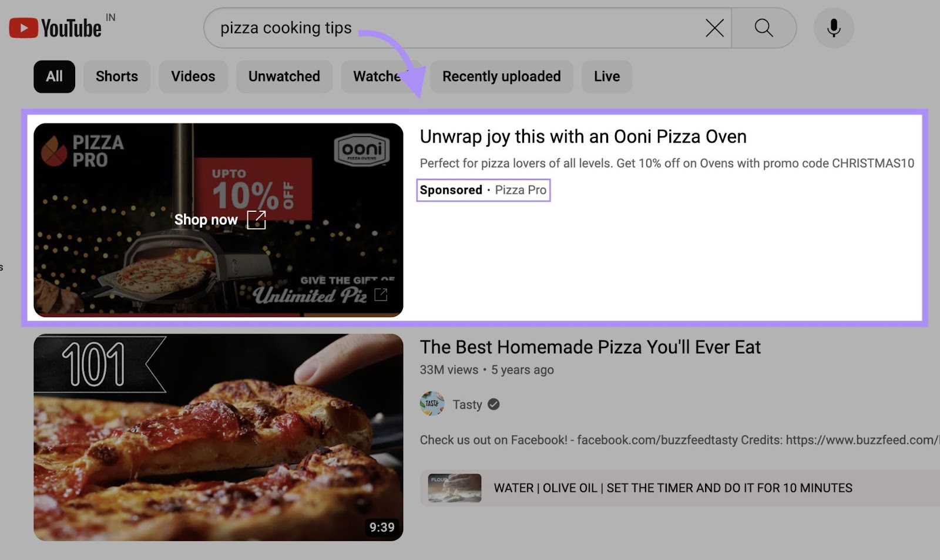Image resolution: width=940 pixels, height=560 pixels.
Task: Select the Recently uploaded filter
Action: [501, 76]
